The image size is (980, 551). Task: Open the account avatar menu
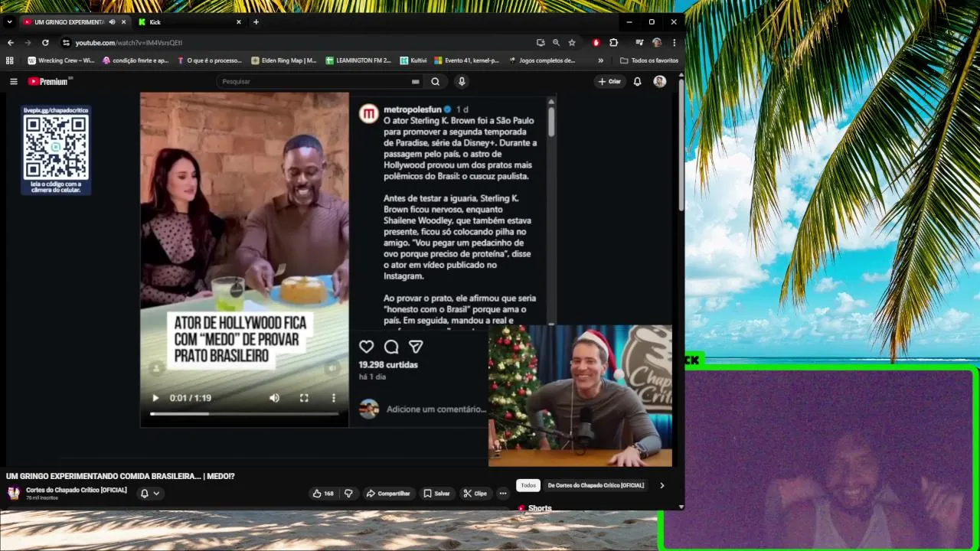click(659, 81)
